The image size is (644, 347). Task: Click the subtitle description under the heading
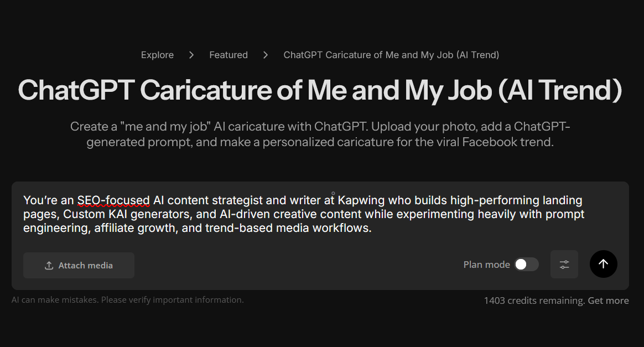tap(320, 134)
